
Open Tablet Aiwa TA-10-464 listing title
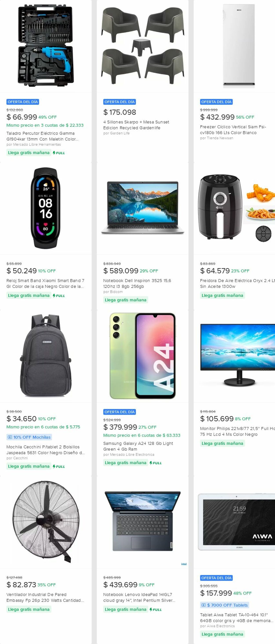pyautogui.click(x=236, y=617)
